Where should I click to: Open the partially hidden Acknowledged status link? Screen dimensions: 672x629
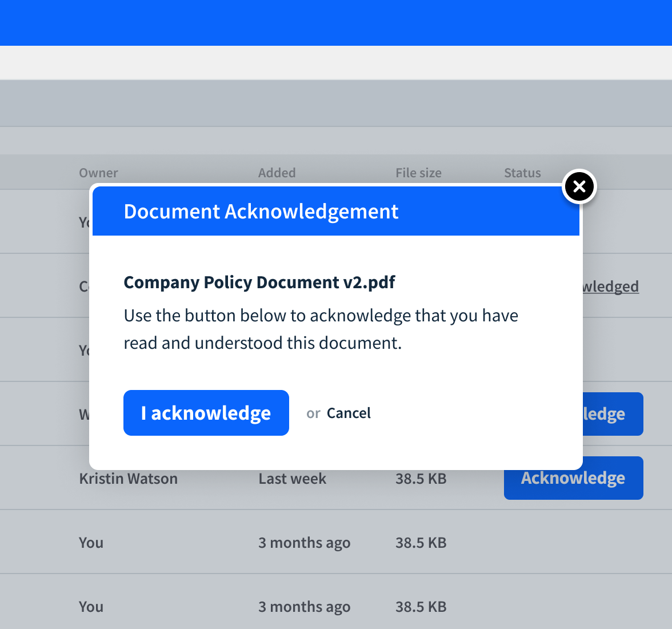(610, 286)
